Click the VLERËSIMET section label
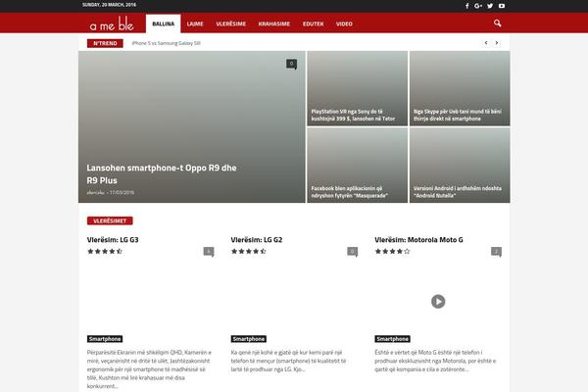The image size is (588, 392). [x=110, y=220]
